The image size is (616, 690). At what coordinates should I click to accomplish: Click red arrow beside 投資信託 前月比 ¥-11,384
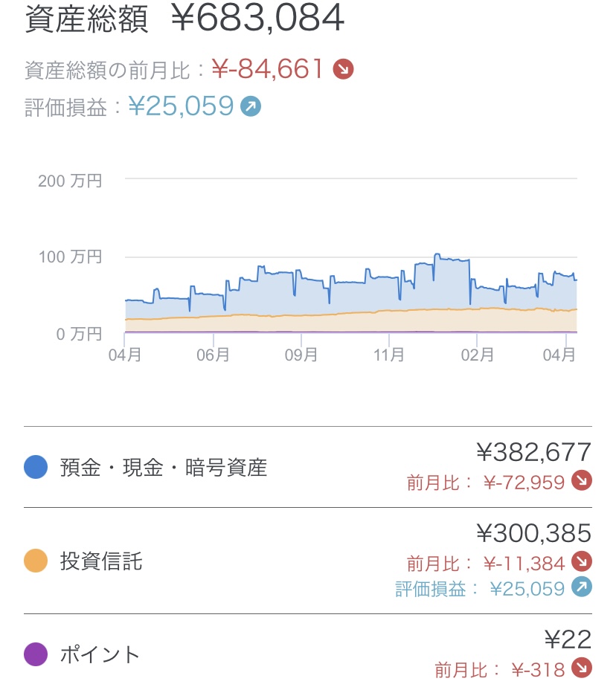pyautogui.click(x=581, y=561)
